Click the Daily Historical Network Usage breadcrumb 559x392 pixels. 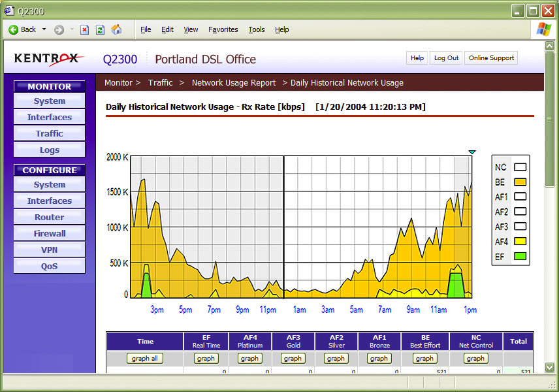click(347, 83)
